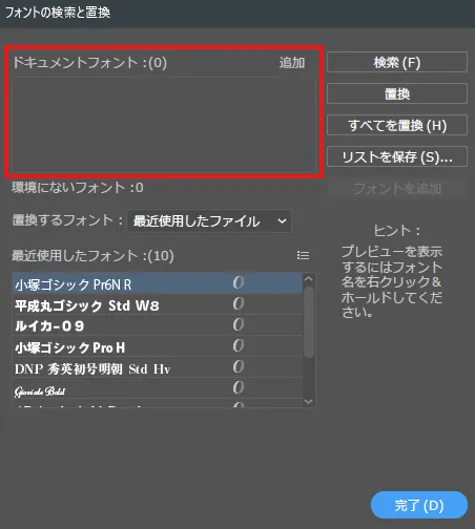Select 小塚ゴシック Pr6N R font row

[157, 283]
